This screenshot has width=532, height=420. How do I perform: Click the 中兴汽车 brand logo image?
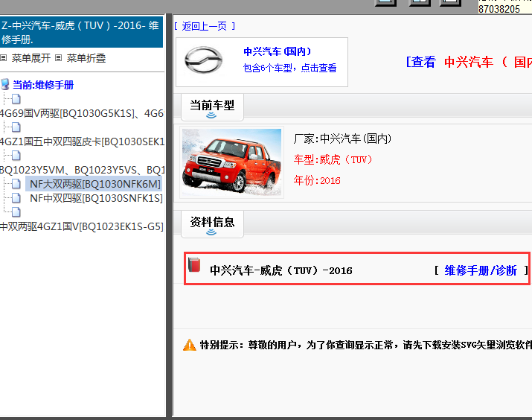[203, 60]
